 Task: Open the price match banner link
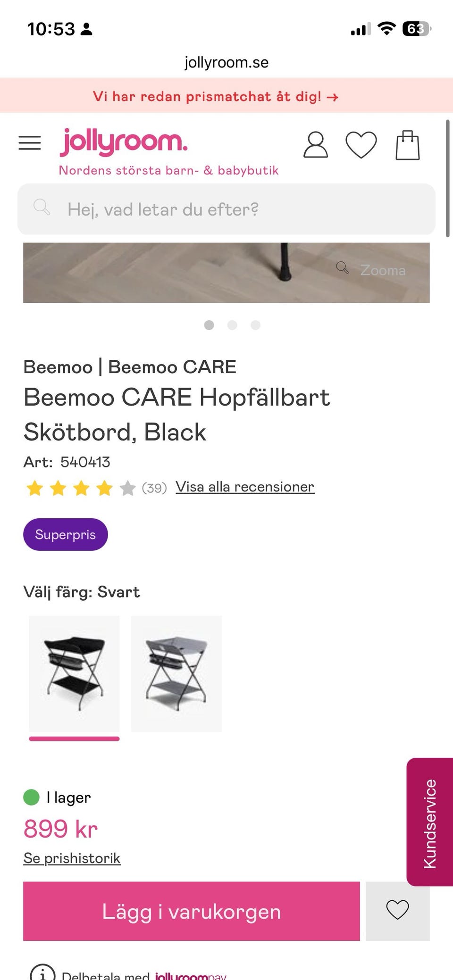[216, 97]
